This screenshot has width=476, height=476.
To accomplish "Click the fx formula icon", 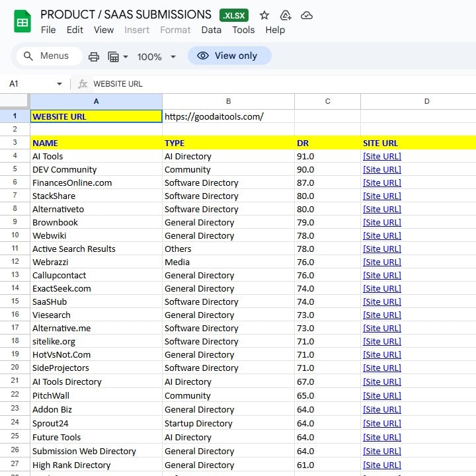I will (83, 84).
